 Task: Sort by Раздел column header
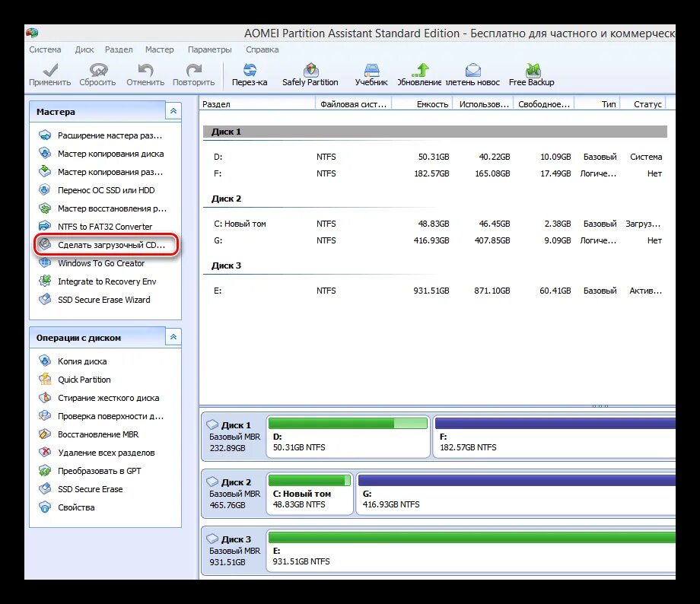click(x=258, y=104)
